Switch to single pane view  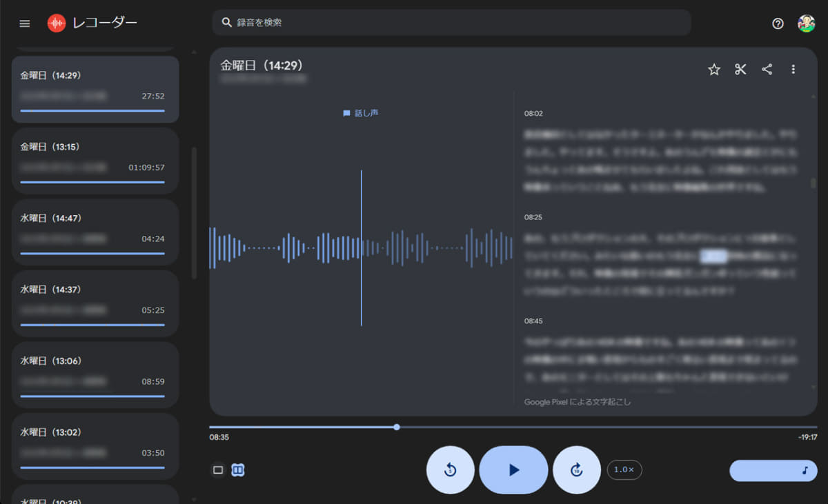(x=218, y=470)
